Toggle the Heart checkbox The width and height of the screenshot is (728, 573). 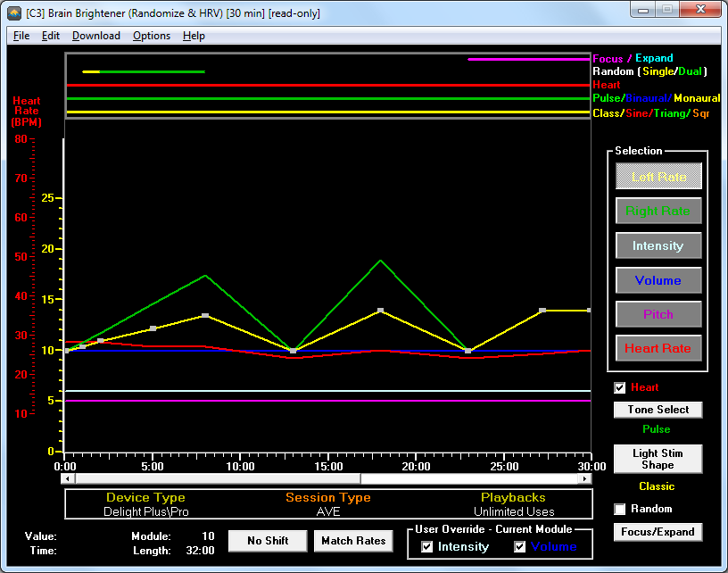click(620, 387)
